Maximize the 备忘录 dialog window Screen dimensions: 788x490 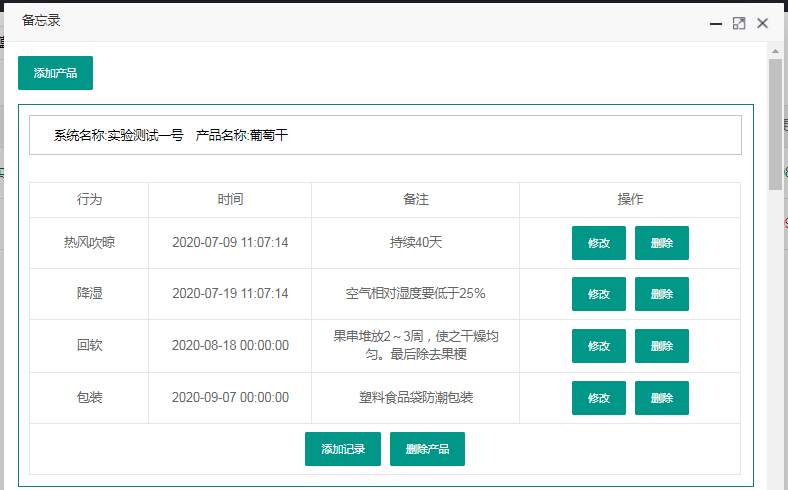739,23
